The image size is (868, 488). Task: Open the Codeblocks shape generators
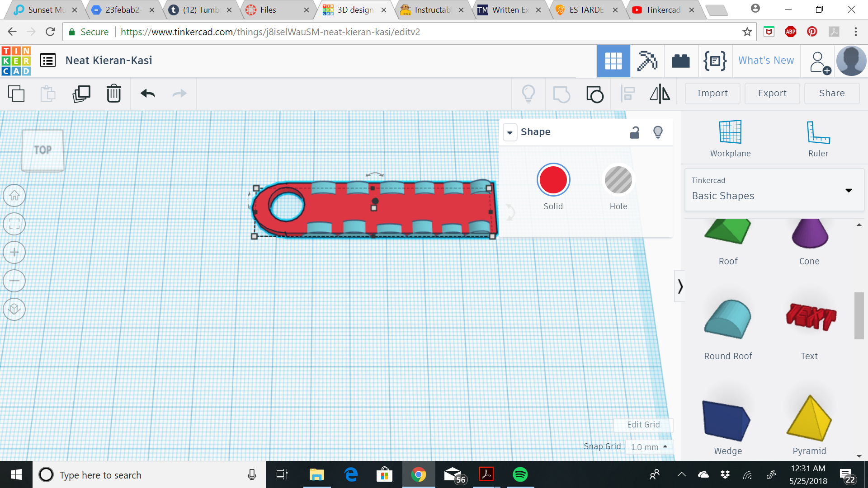pos(715,61)
